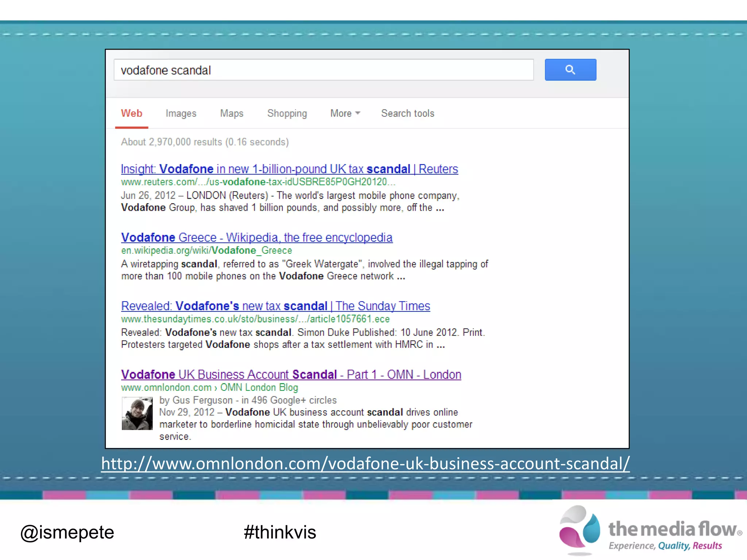Click 'About 2,970,000 results' count text
Image resolution: width=747 pixels, height=560 pixels.
point(171,142)
